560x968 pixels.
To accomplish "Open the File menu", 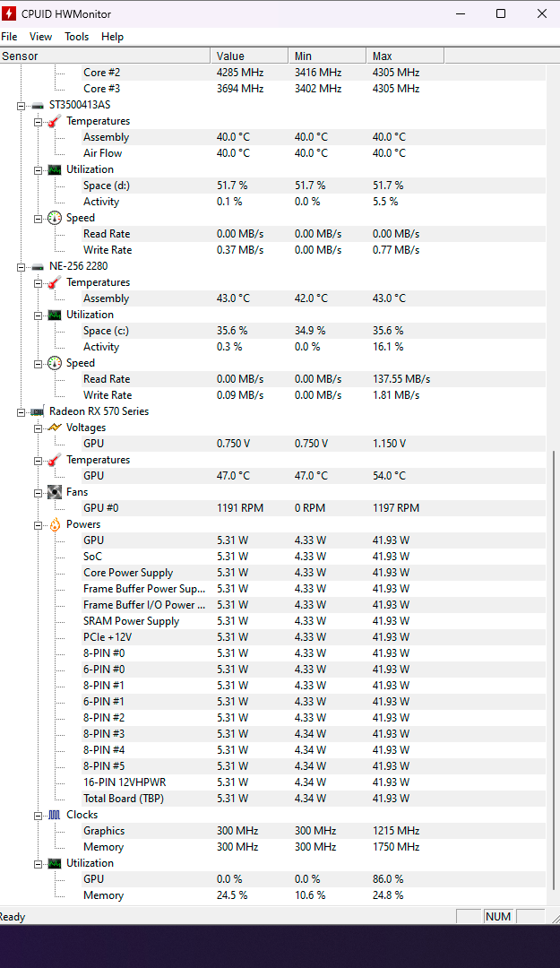I will coord(9,37).
